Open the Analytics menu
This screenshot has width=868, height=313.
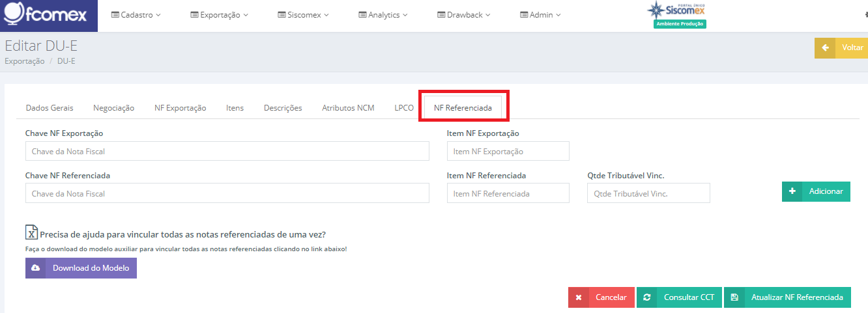point(383,14)
